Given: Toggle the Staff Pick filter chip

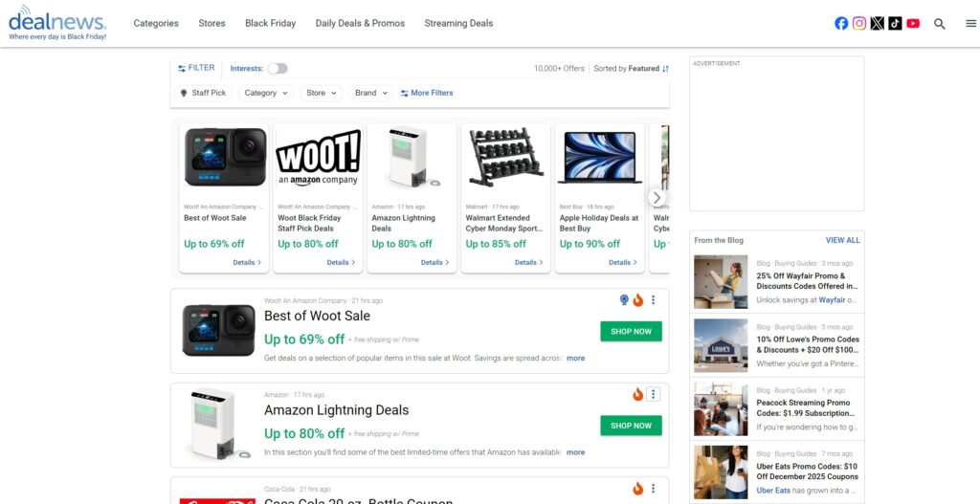Looking at the screenshot, I should point(203,93).
